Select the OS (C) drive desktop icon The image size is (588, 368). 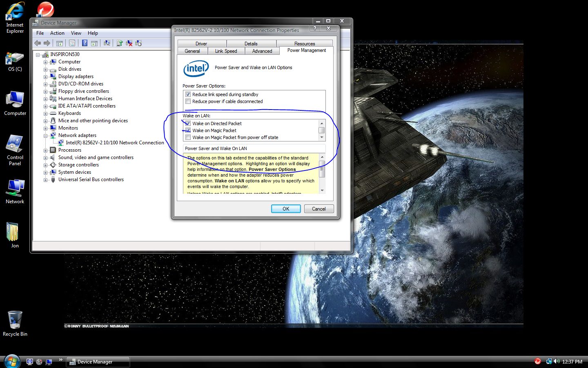(15, 62)
